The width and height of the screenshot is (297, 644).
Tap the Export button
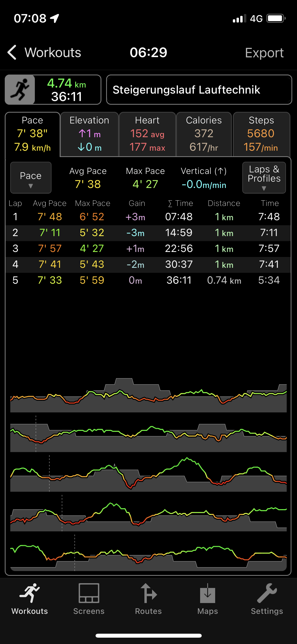click(264, 53)
